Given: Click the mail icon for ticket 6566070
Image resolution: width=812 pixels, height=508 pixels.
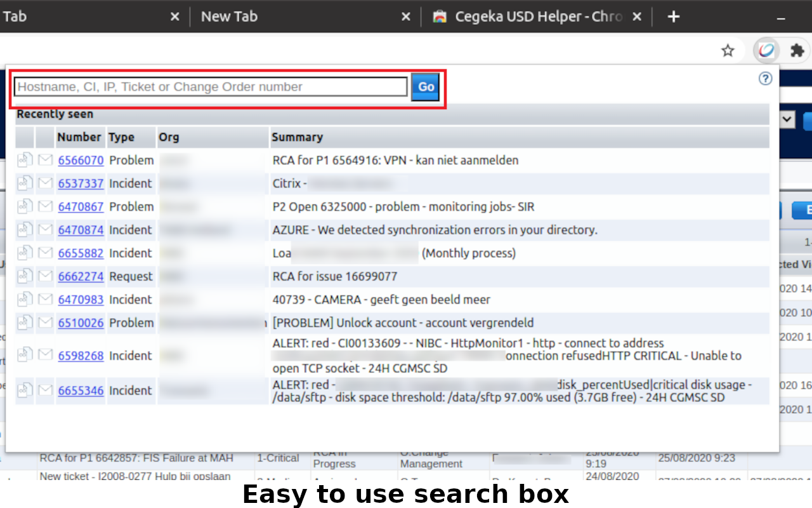Looking at the screenshot, I should click(45, 160).
